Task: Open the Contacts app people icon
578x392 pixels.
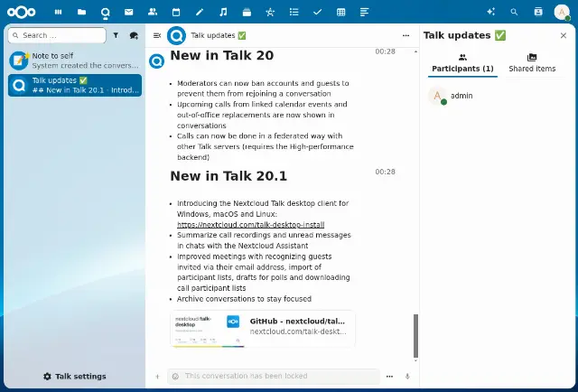Action: 153,12
